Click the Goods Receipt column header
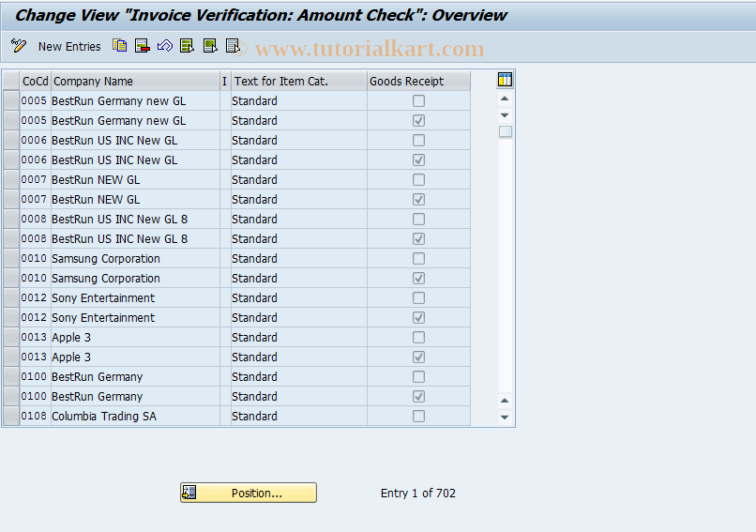 pos(418,81)
